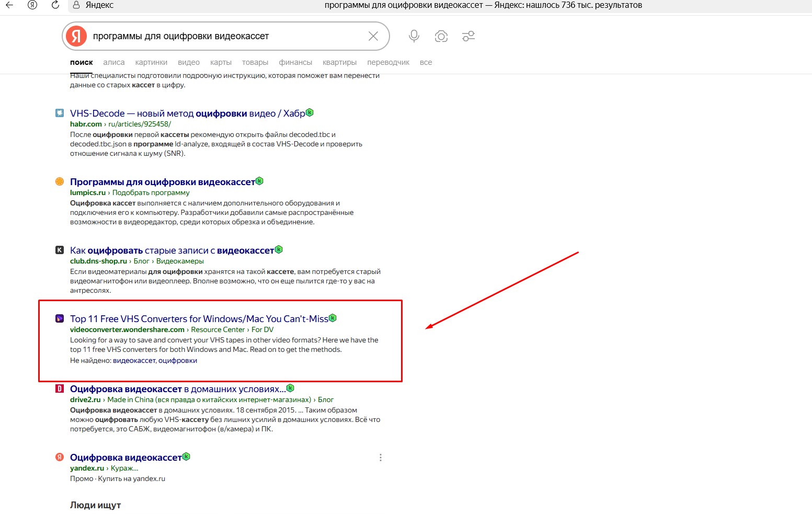Click оцифровки in the Не найдено line
Screen dimensions: 812x514
point(178,360)
